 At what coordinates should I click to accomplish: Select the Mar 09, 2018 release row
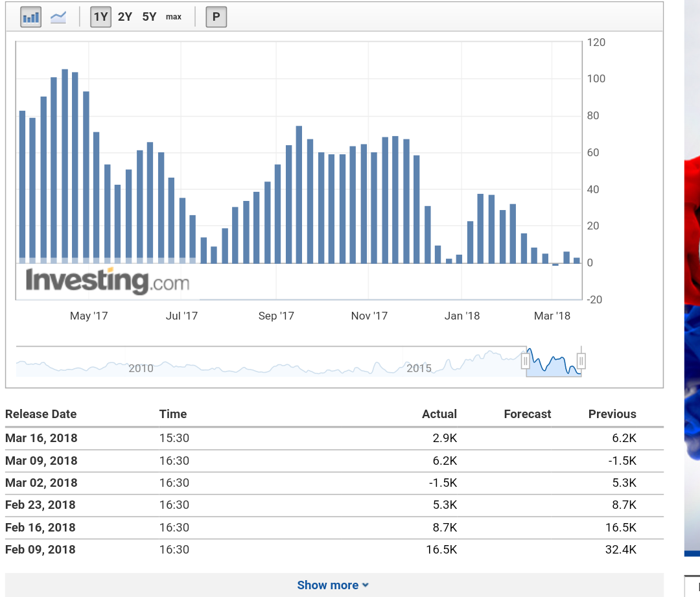click(259, 461)
